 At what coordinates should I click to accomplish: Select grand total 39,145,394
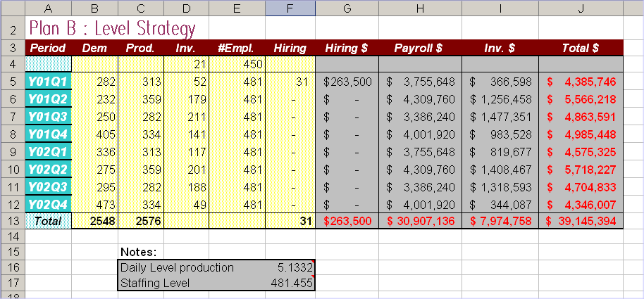[581, 221]
